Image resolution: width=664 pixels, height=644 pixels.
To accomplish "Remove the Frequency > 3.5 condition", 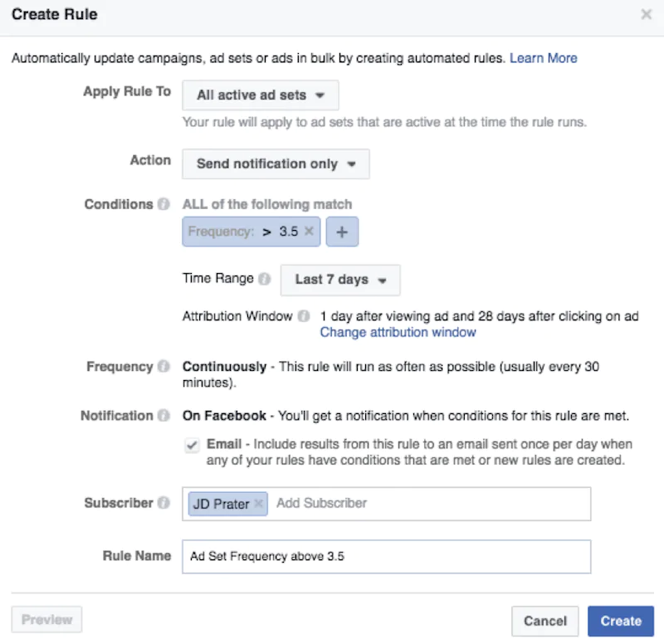I will [x=308, y=232].
